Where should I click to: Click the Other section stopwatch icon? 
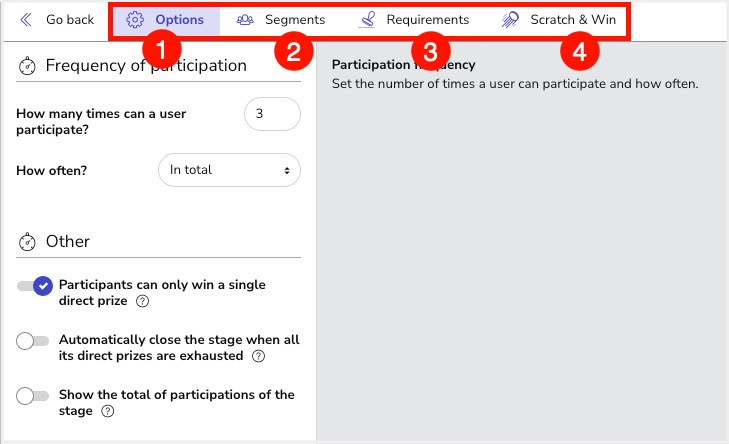click(x=28, y=242)
